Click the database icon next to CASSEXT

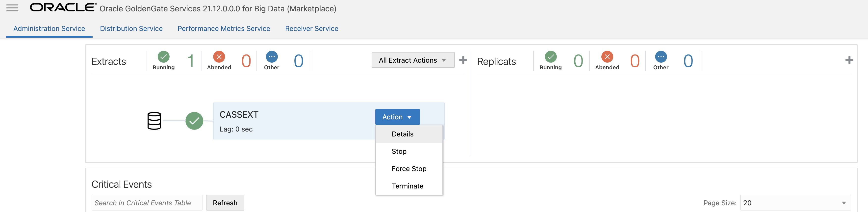[154, 121]
